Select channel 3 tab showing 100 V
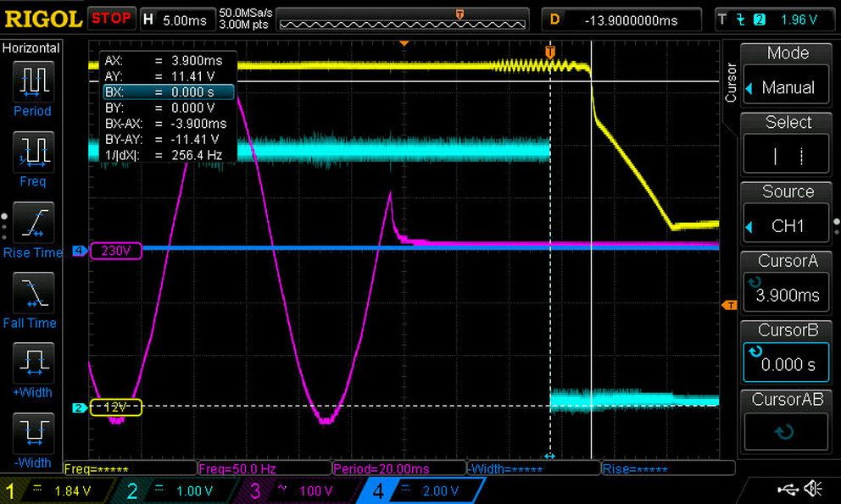 [x=299, y=490]
